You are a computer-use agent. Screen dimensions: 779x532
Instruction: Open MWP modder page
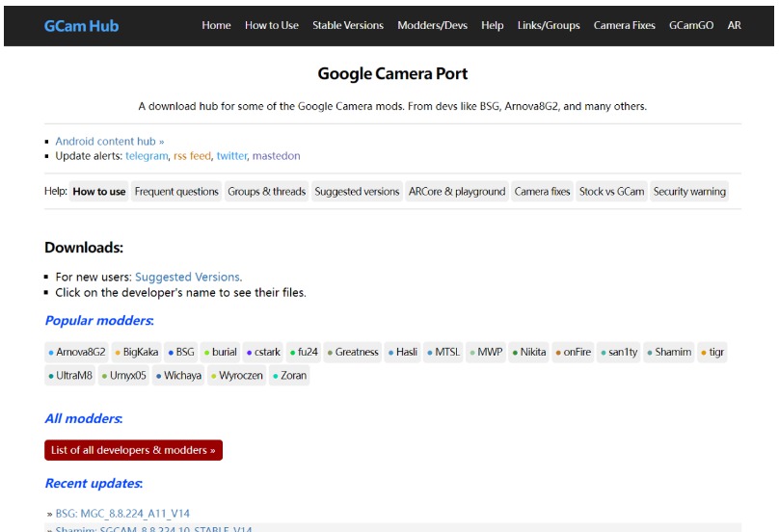tap(486, 352)
